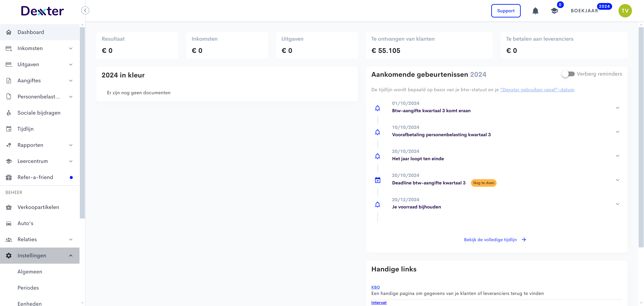
Task: Click the Tijdlijn calendar icon
Action: pyautogui.click(x=9, y=129)
